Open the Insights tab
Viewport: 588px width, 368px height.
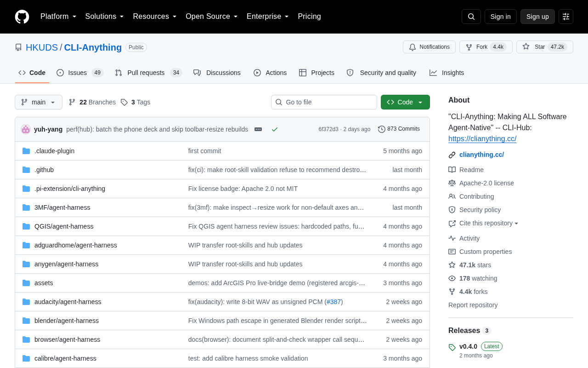click(447, 73)
